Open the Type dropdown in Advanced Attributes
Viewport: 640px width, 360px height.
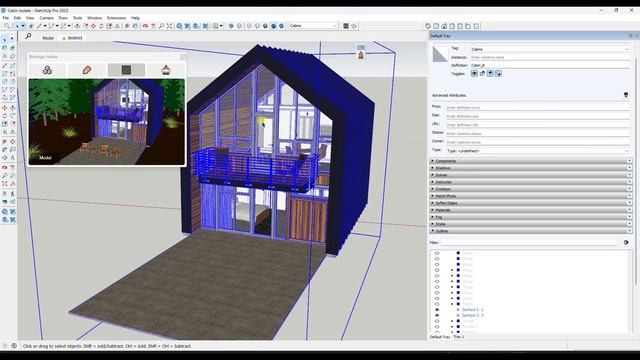[x=538, y=151]
